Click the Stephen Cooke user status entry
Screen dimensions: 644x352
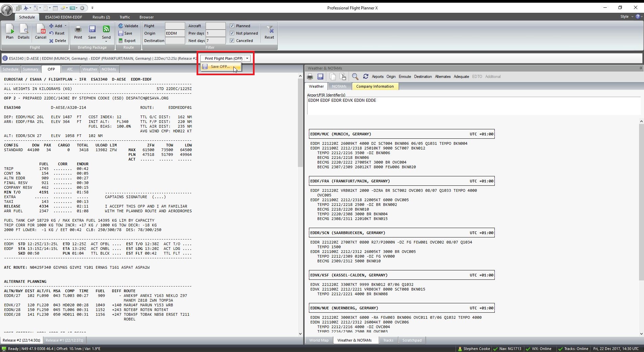pos(474,349)
